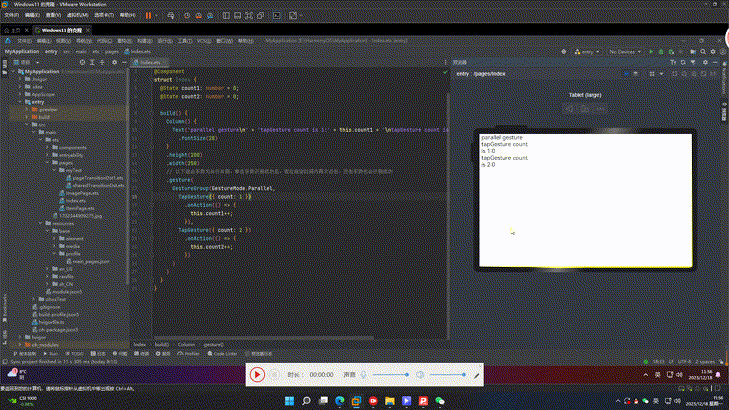Toggle microphone icon in recorder bar
This screenshot has width=729, height=410.
(x=364, y=374)
